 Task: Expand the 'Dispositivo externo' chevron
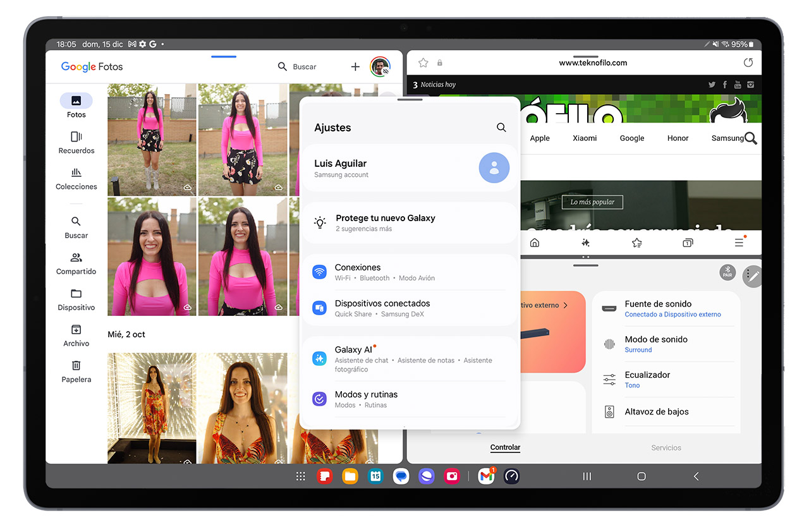tap(565, 305)
